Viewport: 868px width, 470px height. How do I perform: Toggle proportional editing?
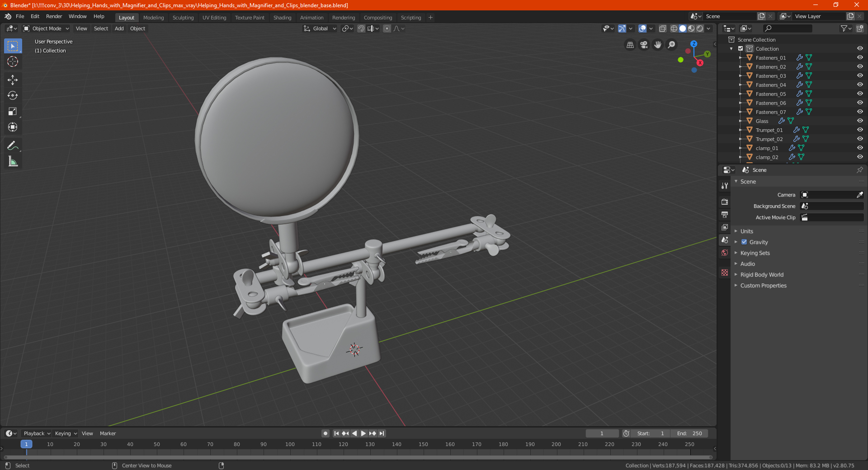pos(387,28)
